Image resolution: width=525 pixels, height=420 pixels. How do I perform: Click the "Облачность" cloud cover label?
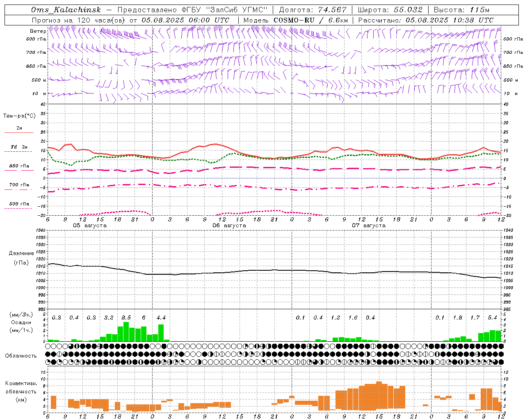[21, 356]
